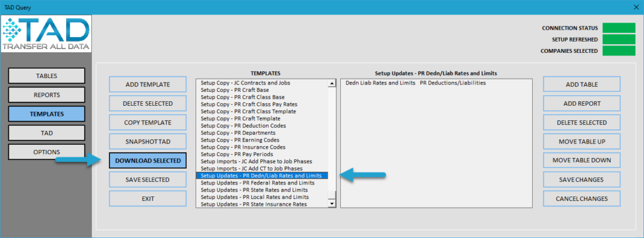
Task: Select 'Setup Imports - JC Add CT to Job Phases'
Action: pos(262,169)
